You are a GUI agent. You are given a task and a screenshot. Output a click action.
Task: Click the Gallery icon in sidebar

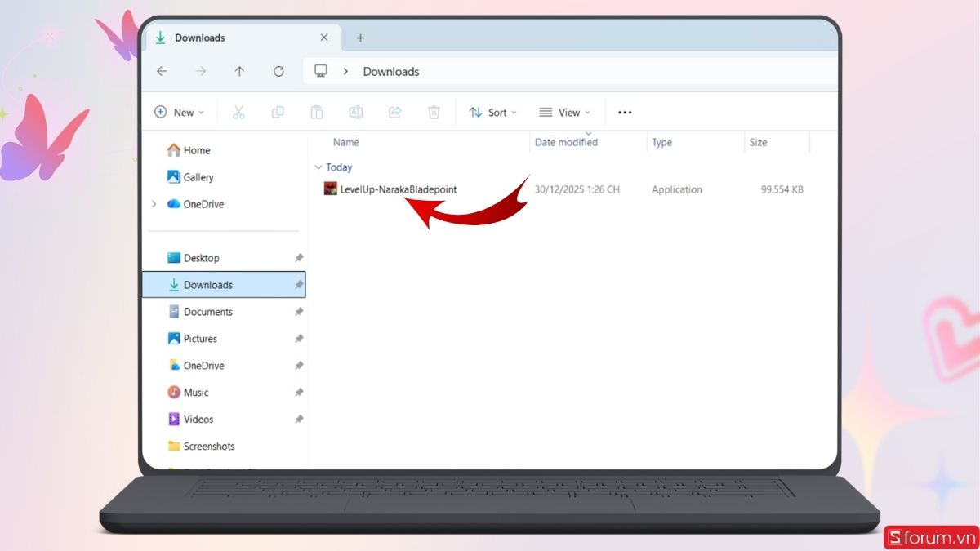(x=173, y=177)
